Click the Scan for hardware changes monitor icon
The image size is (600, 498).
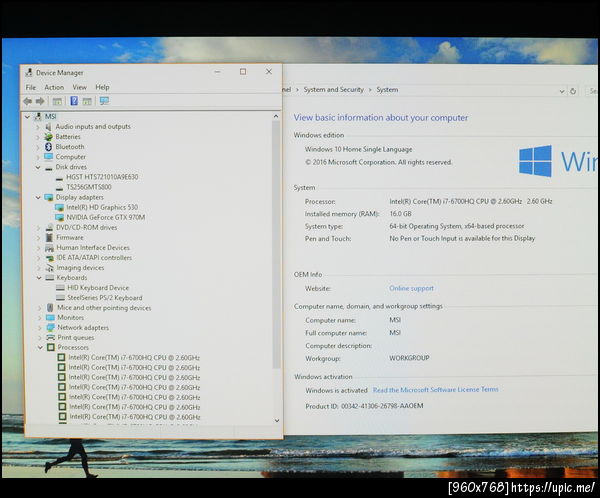point(104,101)
